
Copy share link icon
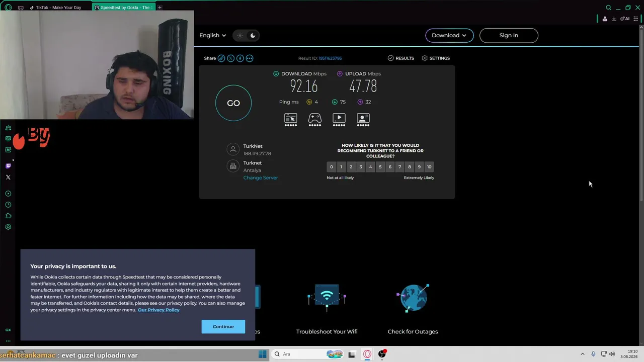click(x=221, y=58)
